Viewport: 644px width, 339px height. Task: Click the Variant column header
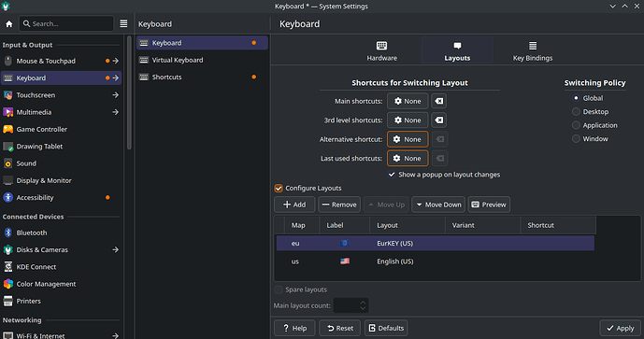click(482, 225)
